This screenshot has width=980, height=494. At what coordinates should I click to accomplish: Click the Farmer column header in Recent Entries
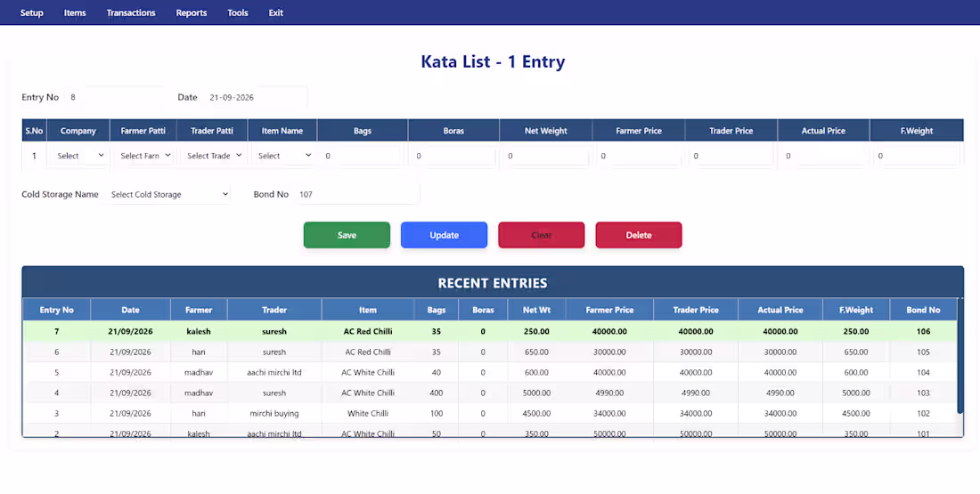(199, 310)
